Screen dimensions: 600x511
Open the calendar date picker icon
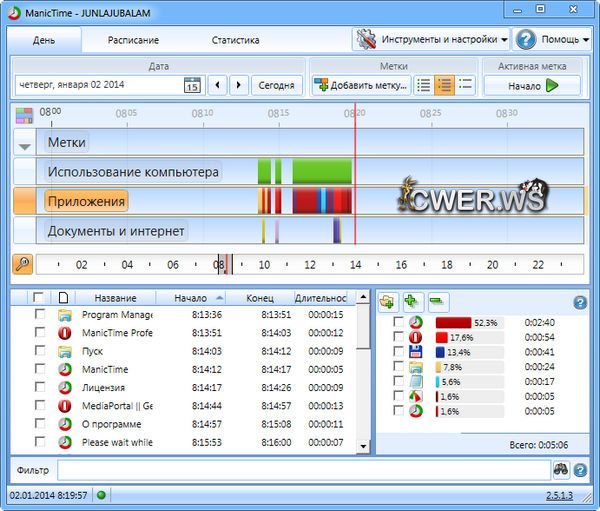pos(192,85)
